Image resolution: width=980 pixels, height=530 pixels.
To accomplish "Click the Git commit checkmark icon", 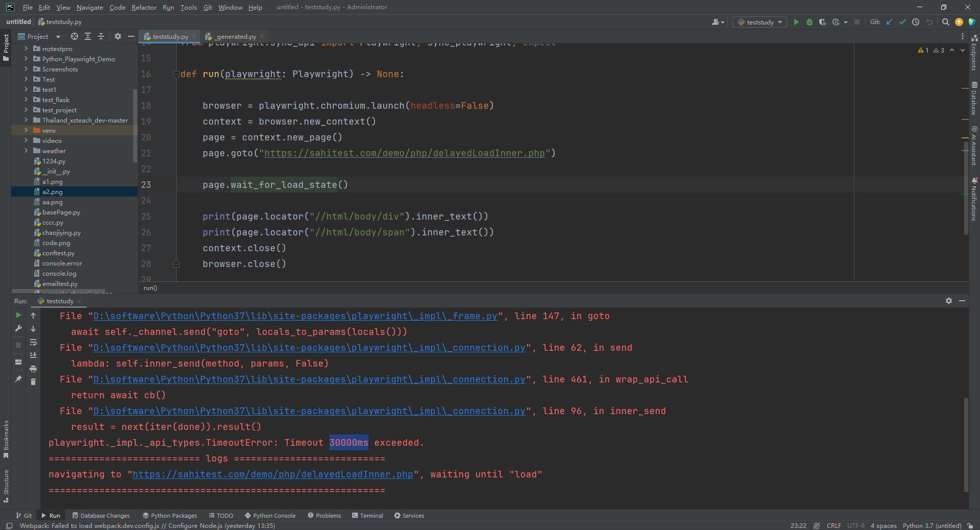I will click(x=902, y=22).
